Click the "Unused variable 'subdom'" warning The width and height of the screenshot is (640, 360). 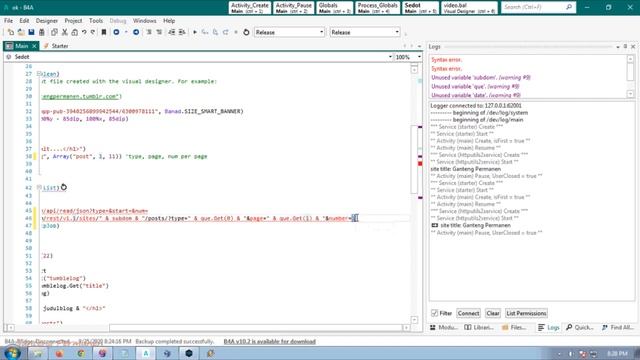[x=480, y=78]
